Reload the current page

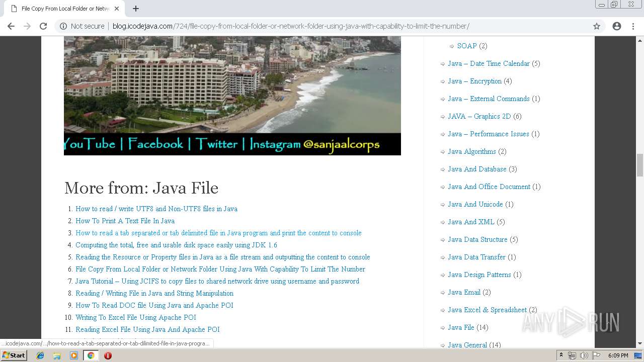point(43,26)
